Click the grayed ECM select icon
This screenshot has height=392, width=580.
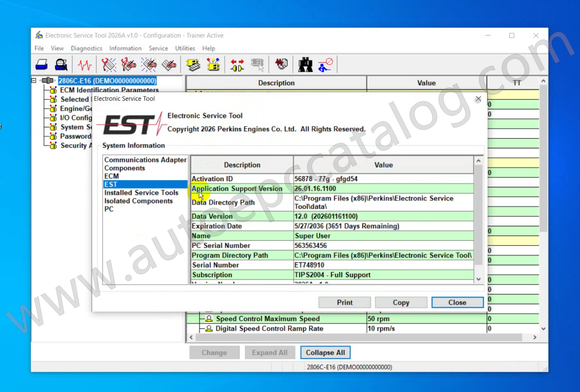click(257, 65)
